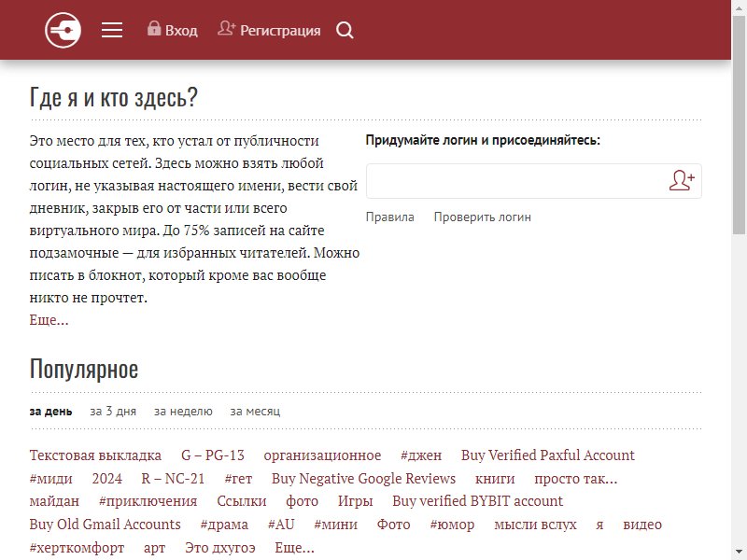The height and width of the screenshot is (560, 747).
Task: Open Buy Verified Paxful Account tag
Action: [548, 455]
